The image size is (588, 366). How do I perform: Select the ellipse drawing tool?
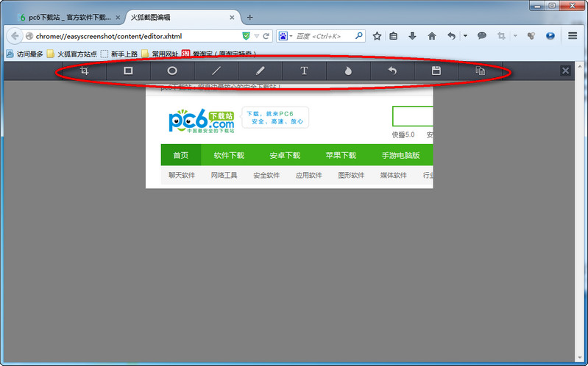[172, 71]
